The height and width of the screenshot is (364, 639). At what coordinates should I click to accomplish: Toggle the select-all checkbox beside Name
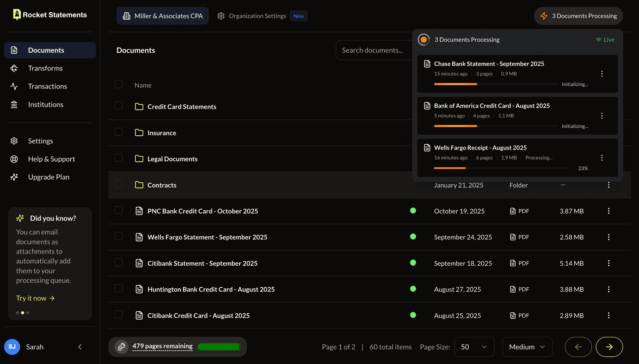[x=119, y=84]
